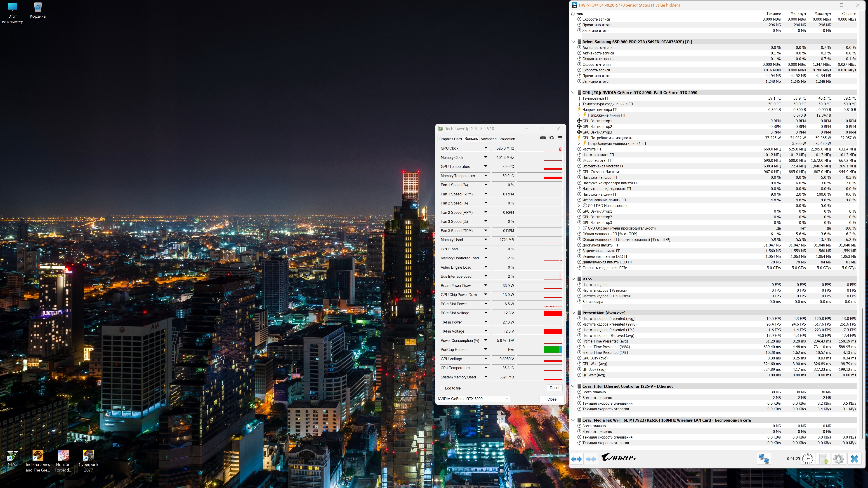Viewport: 868px width, 488px height.
Task: Click the Максимум column header
Action: point(823,14)
